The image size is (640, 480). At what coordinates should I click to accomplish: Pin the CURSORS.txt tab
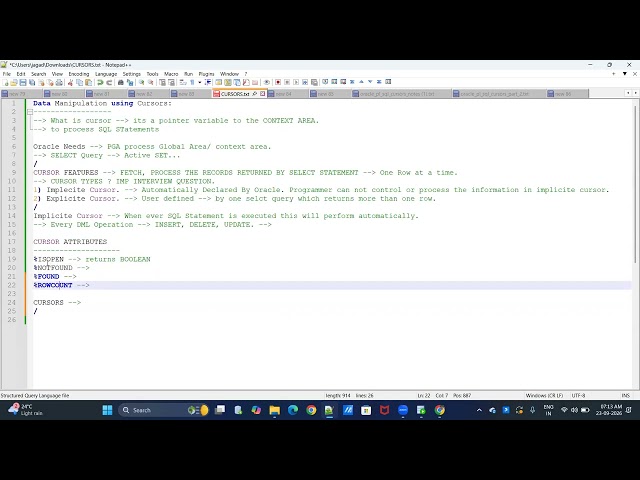[x=254, y=94]
